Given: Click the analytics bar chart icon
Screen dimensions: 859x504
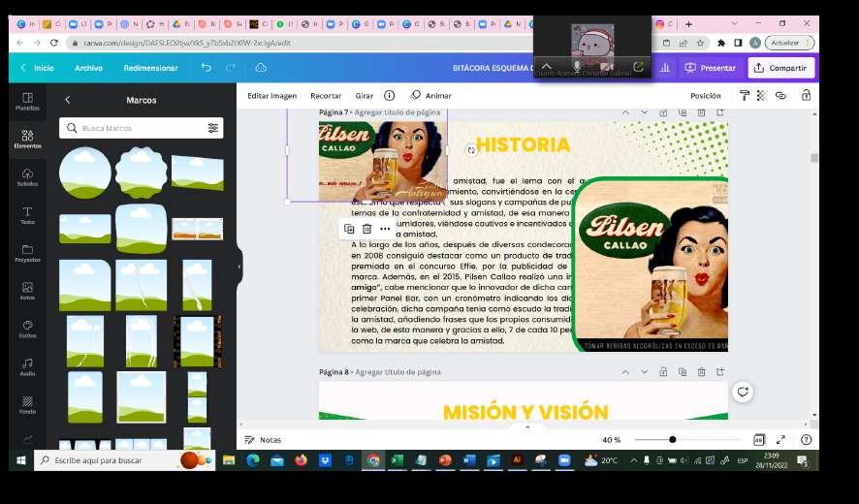Looking at the screenshot, I should click(x=665, y=68).
